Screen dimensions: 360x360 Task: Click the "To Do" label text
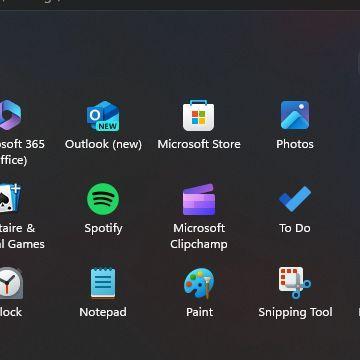coord(295,228)
